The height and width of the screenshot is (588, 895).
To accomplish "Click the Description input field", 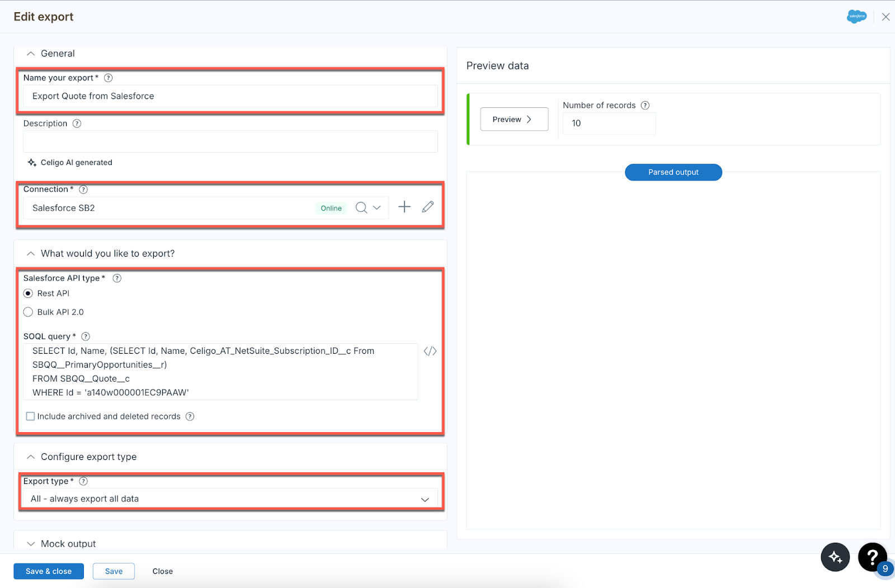I will coord(230,141).
